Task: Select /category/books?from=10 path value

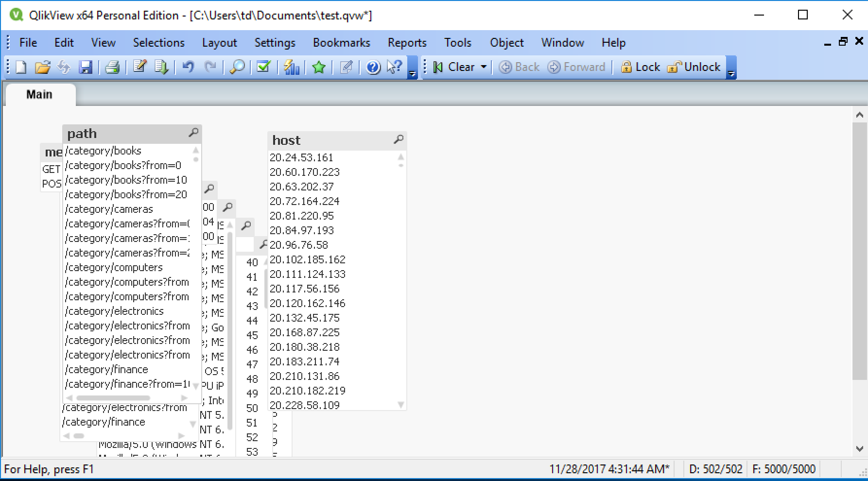Action: (x=127, y=180)
